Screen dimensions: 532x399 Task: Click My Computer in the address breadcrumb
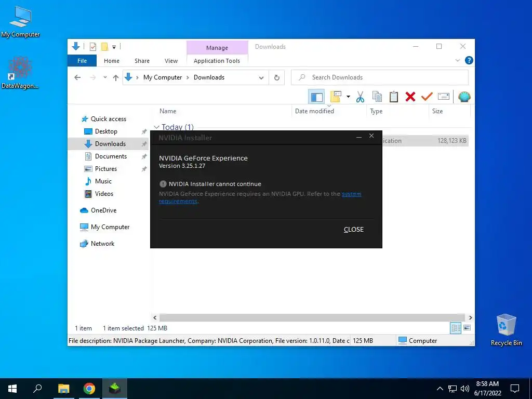click(x=163, y=78)
